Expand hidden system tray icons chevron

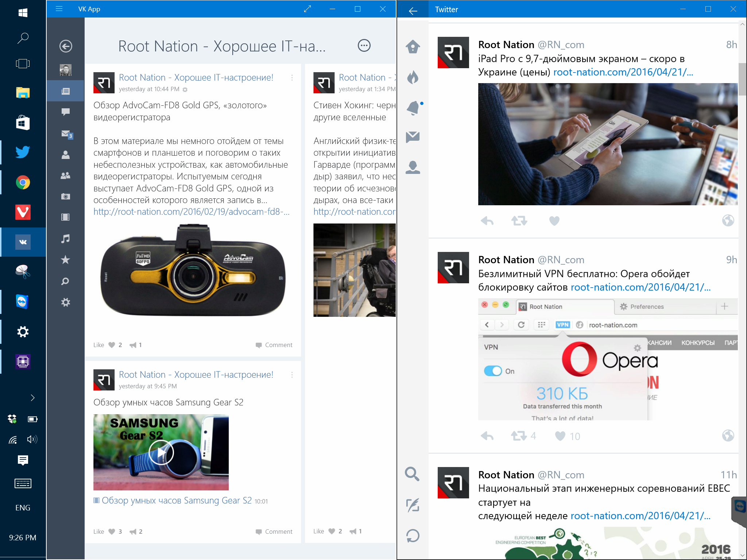click(32, 398)
